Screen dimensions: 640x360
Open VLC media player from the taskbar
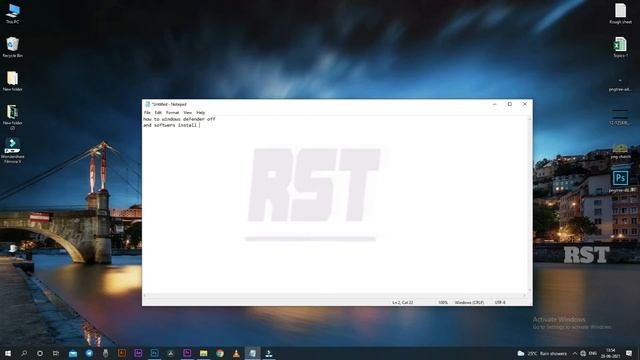(x=236, y=353)
